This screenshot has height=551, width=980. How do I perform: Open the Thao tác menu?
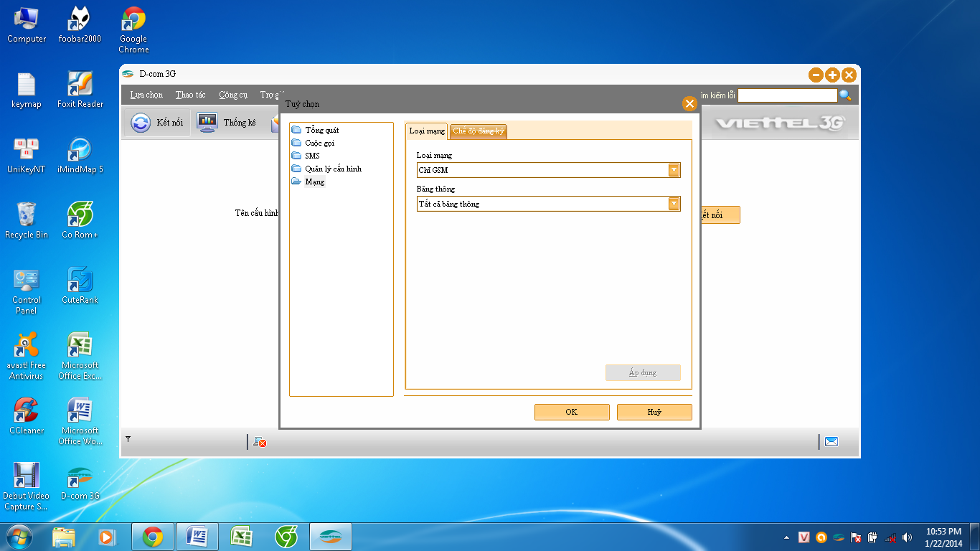click(x=190, y=95)
